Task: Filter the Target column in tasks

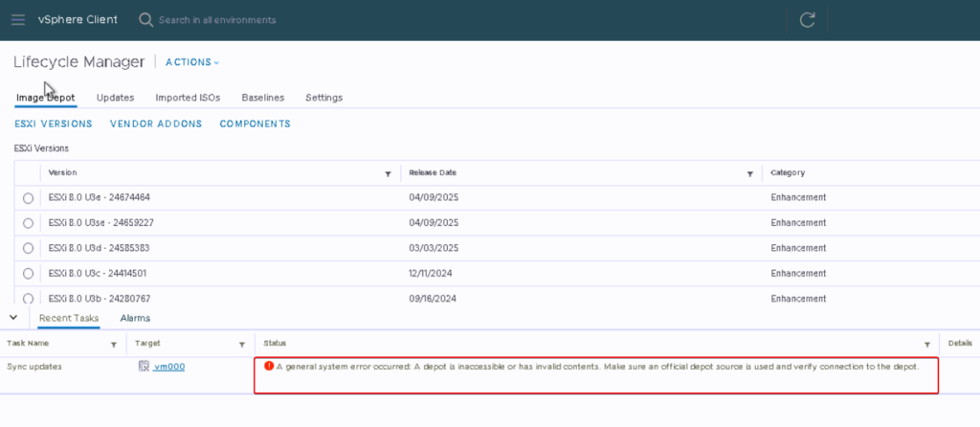Action: 240,344
